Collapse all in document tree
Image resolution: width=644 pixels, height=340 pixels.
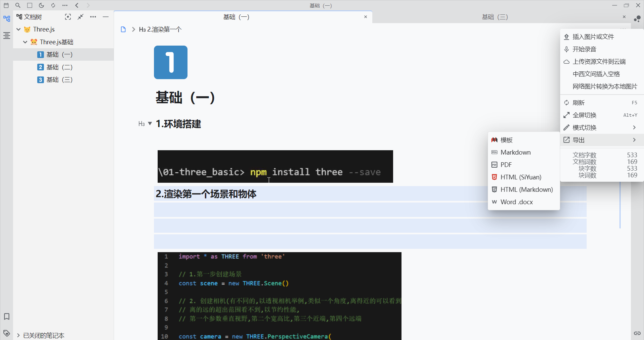point(80,17)
